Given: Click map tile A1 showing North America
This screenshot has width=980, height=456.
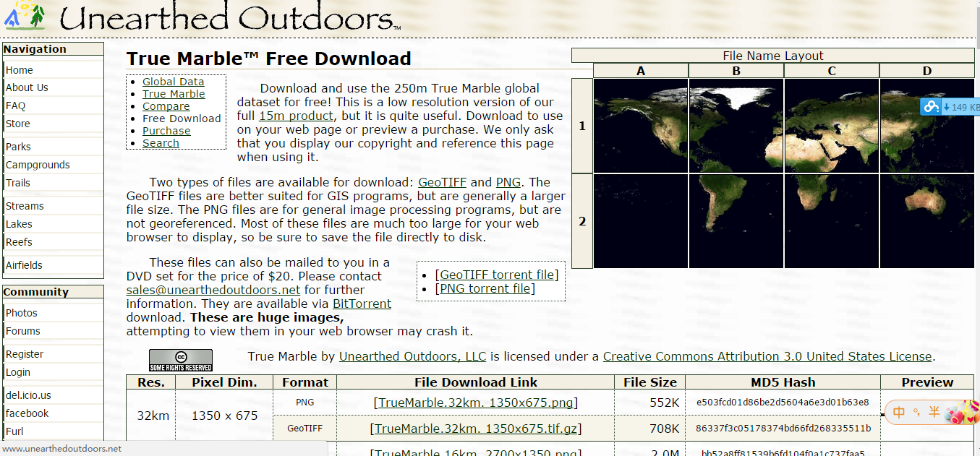Looking at the screenshot, I should [641, 126].
